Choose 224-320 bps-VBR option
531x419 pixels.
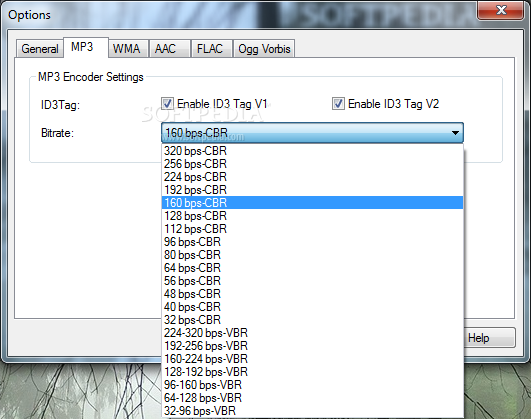(x=312, y=333)
